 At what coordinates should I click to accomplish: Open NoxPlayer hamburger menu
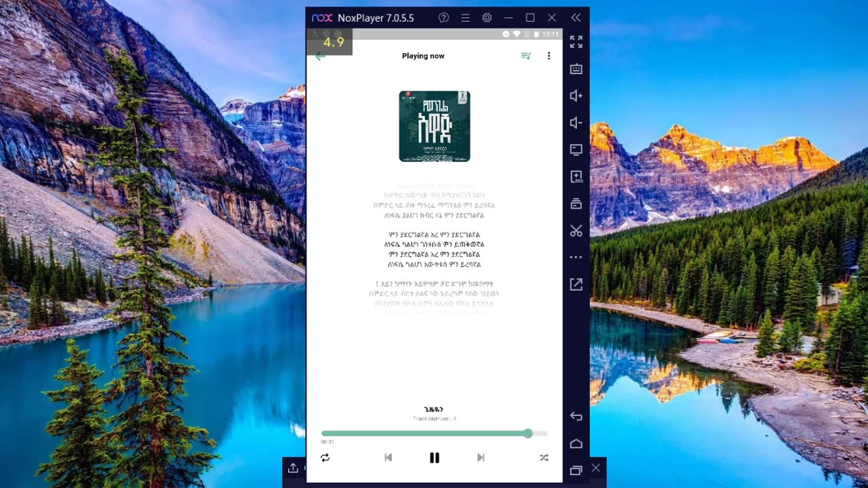point(465,18)
